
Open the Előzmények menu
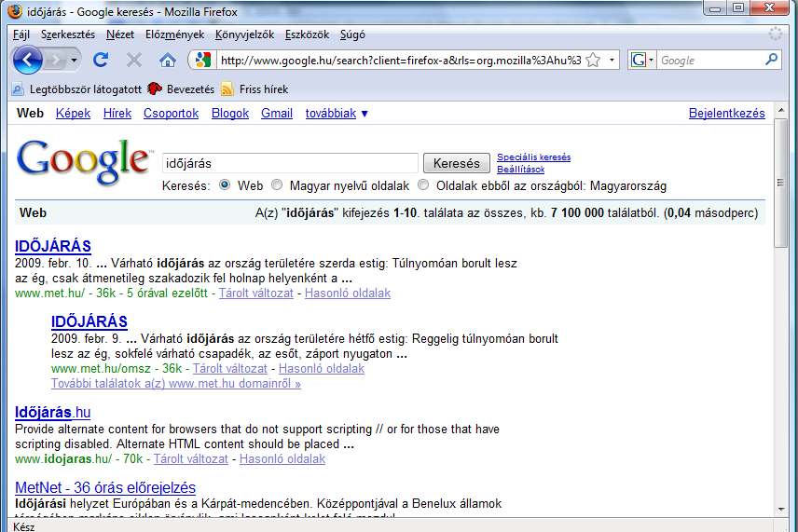tap(174, 34)
